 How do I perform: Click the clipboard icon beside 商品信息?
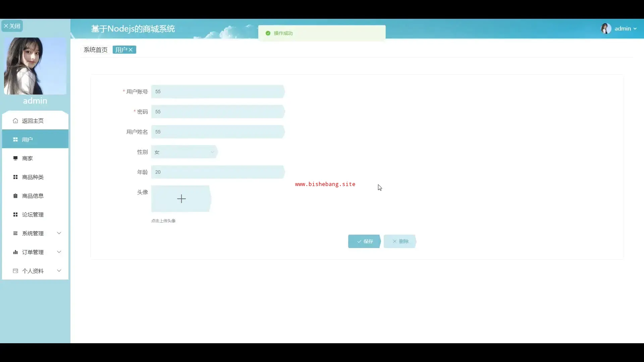(x=15, y=196)
